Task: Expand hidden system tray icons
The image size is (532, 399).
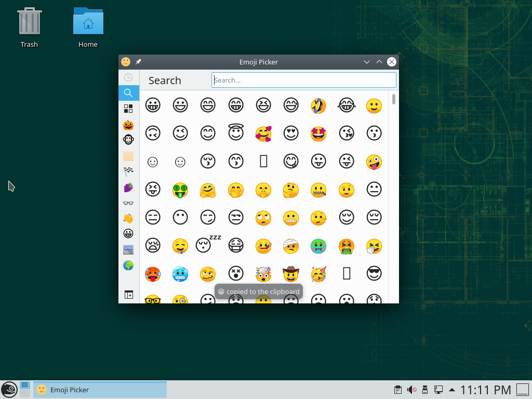Action: click(451, 389)
